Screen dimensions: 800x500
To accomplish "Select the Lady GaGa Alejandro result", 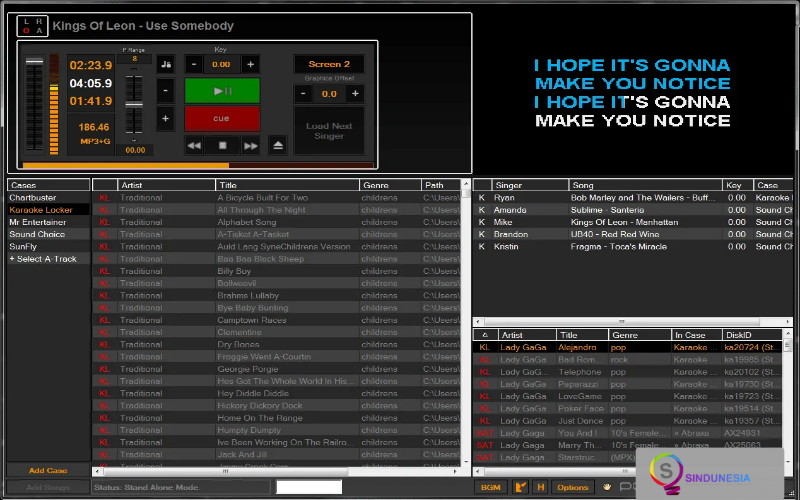I will 628,347.
